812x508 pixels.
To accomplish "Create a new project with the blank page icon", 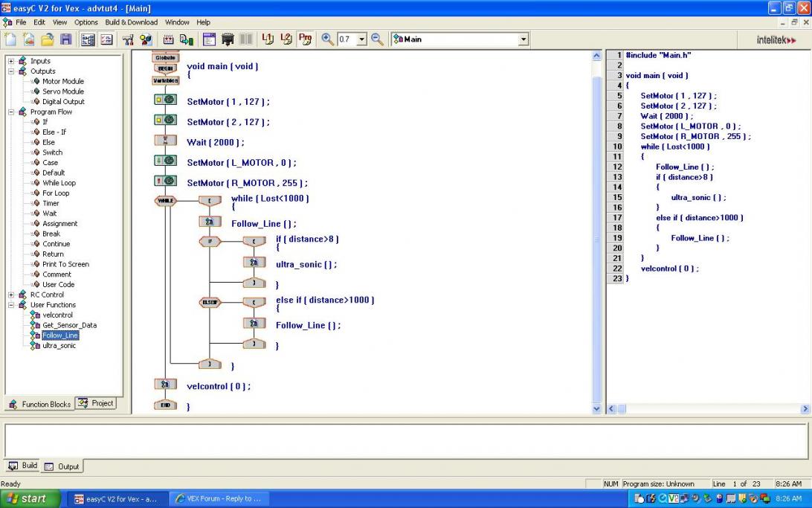I will (x=10, y=39).
